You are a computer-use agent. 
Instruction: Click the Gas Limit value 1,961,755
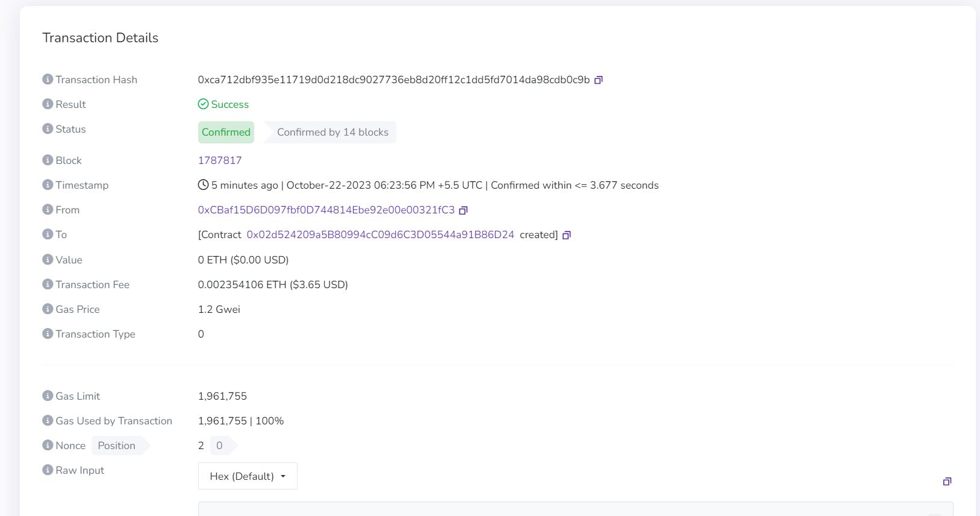click(222, 396)
